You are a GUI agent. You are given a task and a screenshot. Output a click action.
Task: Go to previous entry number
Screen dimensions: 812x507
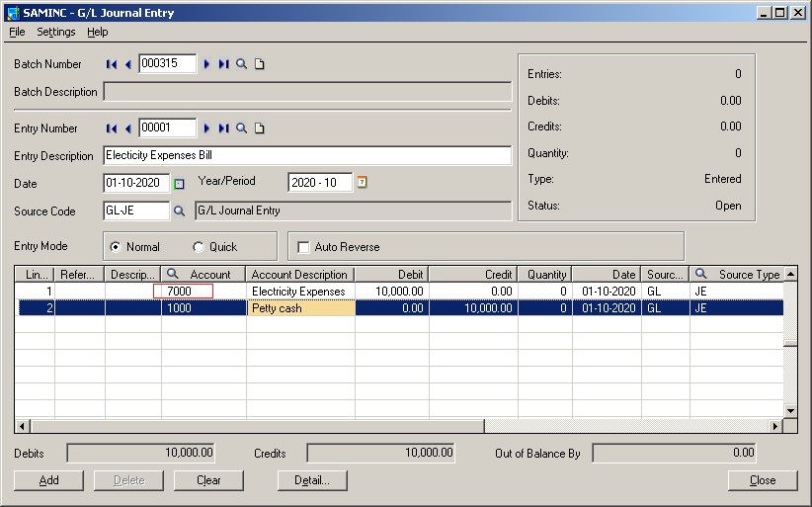click(127, 128)
